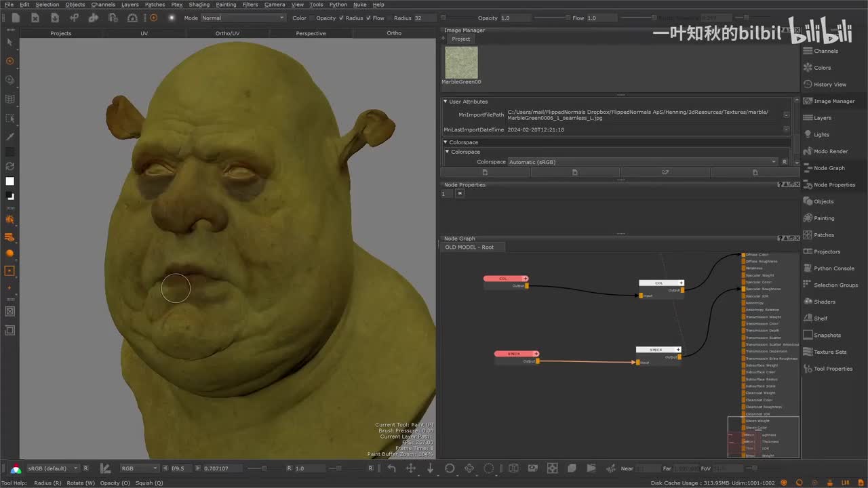The height and width of the screenshot is (488, 868).
Task: Click the color channels icon in the bottom bar
Action: (x=15, y=468)
